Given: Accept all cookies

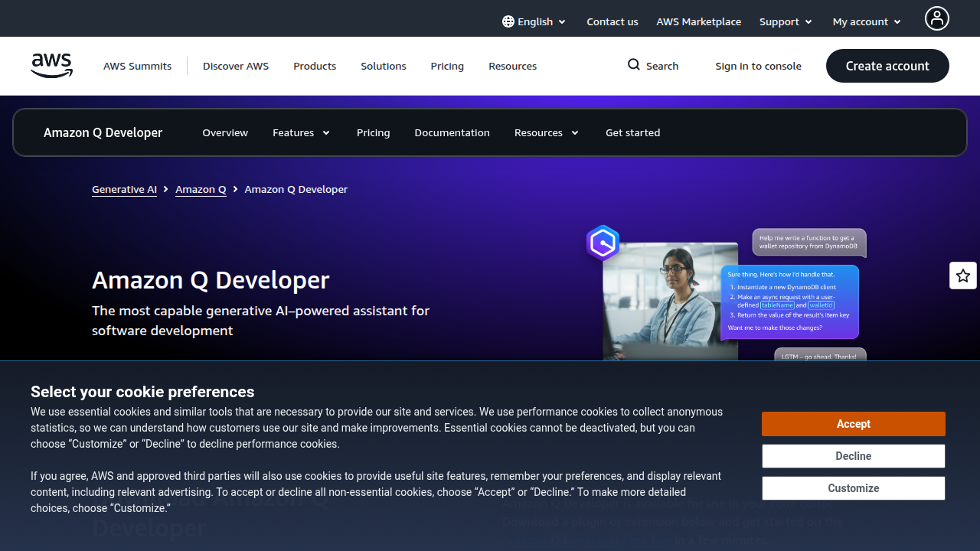Looking at the screenshot, I should pos(854,424).
